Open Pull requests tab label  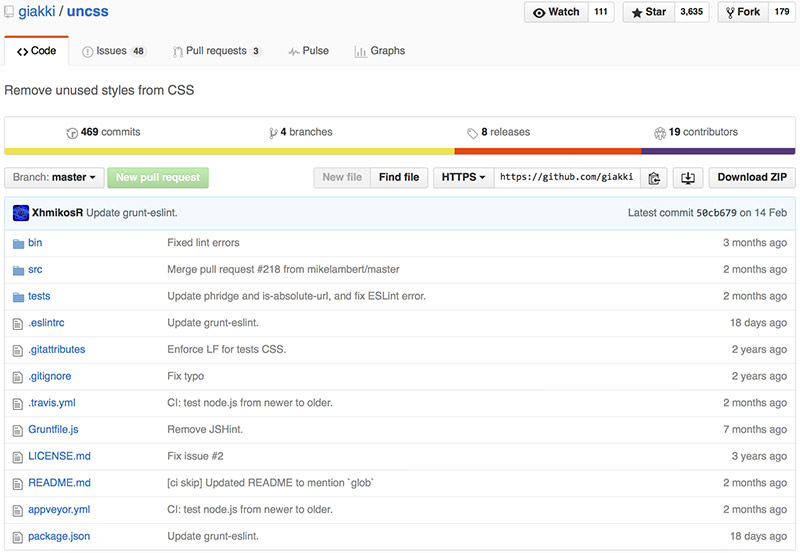pos(216,51)
